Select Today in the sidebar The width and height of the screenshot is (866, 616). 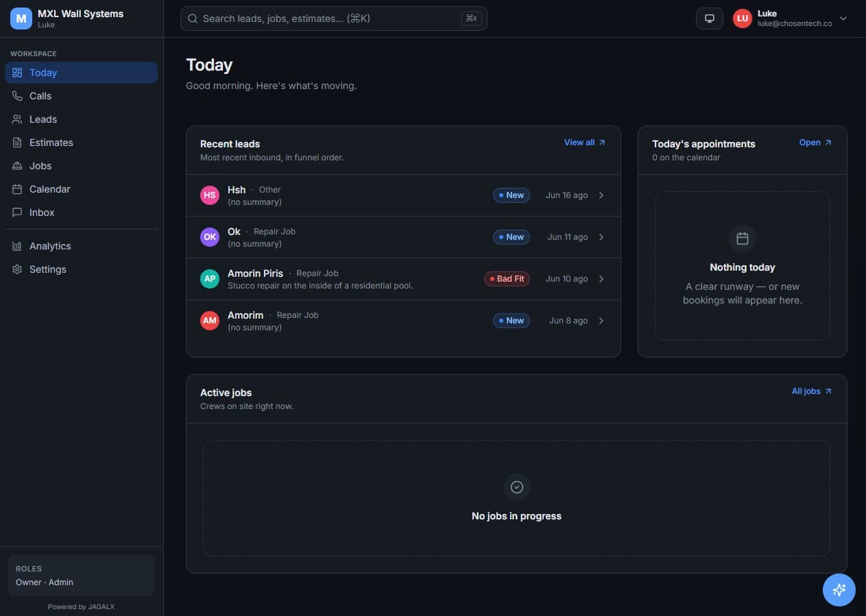pos(81,73)
